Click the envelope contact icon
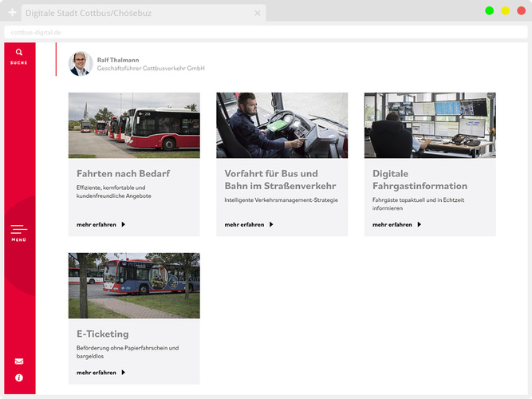 point(19,361)
